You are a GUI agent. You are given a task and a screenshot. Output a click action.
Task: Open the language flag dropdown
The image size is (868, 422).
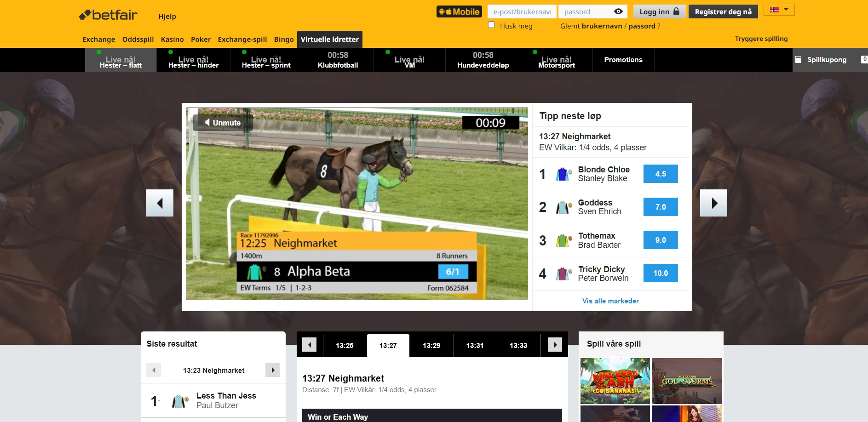pyautogui.click(x=779, y=10)
